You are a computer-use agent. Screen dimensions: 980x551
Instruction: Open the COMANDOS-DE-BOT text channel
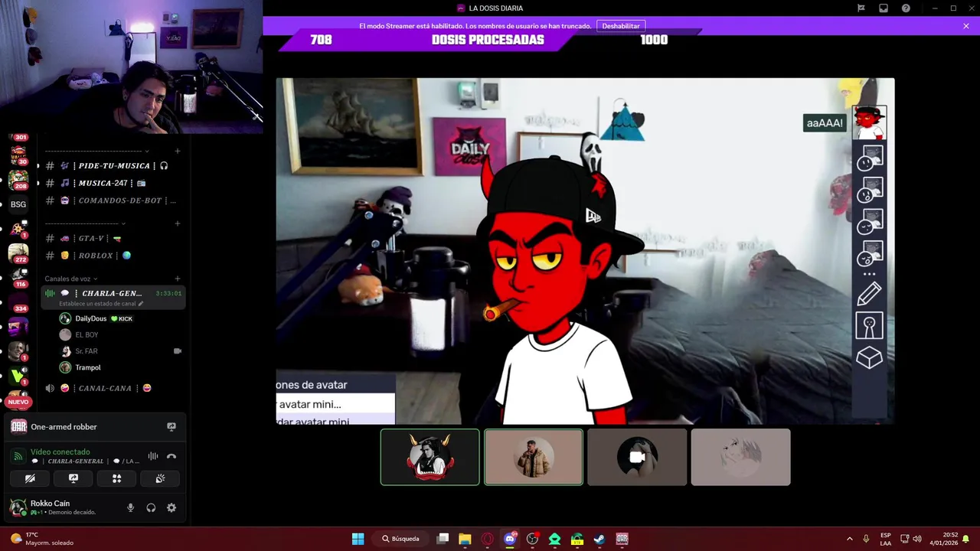click(x=112, y=201)
